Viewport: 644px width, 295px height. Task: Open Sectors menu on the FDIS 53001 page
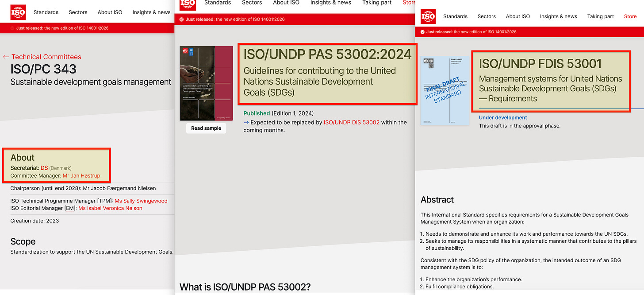click(x=487, y=16)
